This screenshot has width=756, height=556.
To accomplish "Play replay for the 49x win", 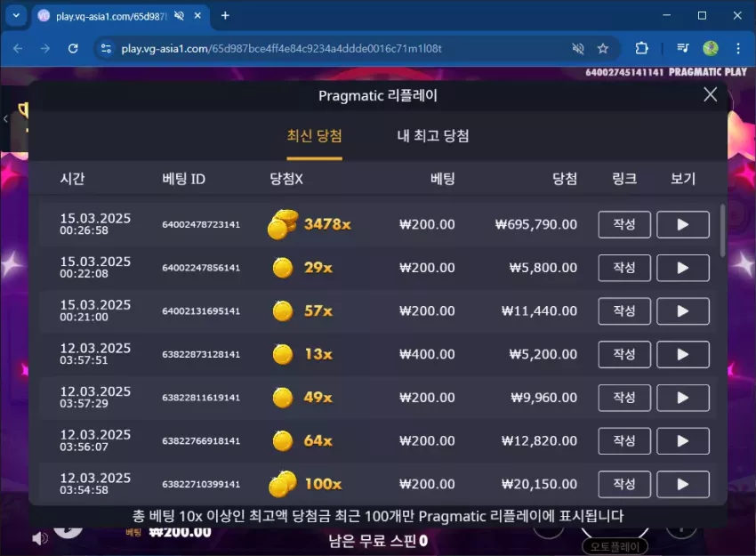I will 683,398.
